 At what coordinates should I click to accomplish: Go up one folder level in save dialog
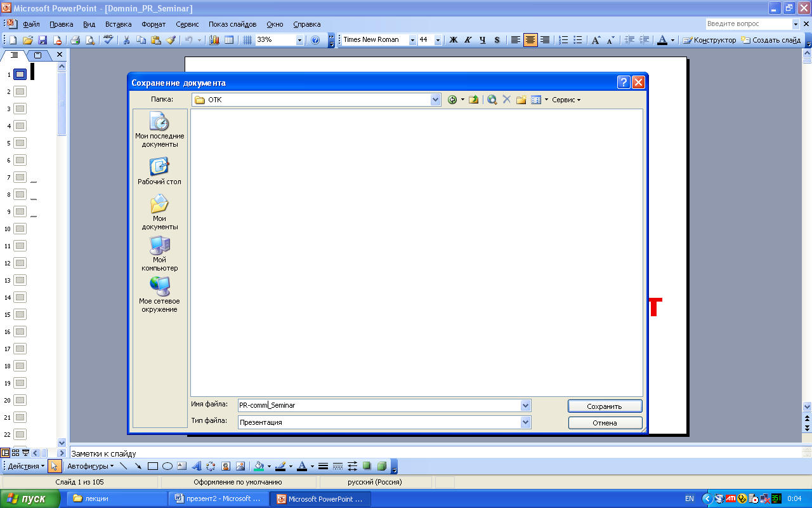(473, 100)
